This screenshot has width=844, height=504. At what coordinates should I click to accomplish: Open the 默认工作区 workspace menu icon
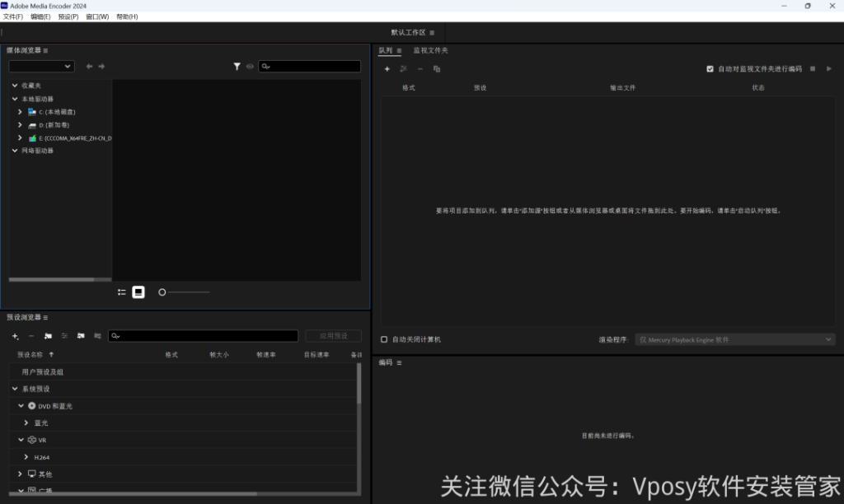432,33
